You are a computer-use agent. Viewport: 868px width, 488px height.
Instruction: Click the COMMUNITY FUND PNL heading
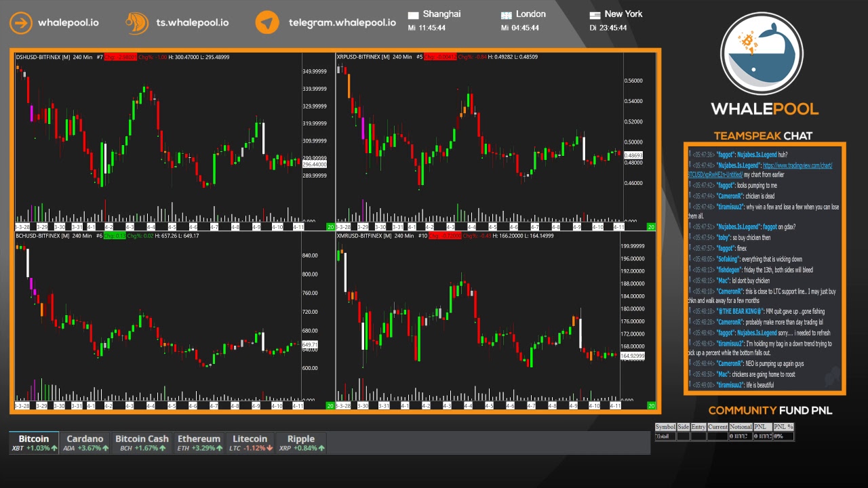click(x=770, y=410)
